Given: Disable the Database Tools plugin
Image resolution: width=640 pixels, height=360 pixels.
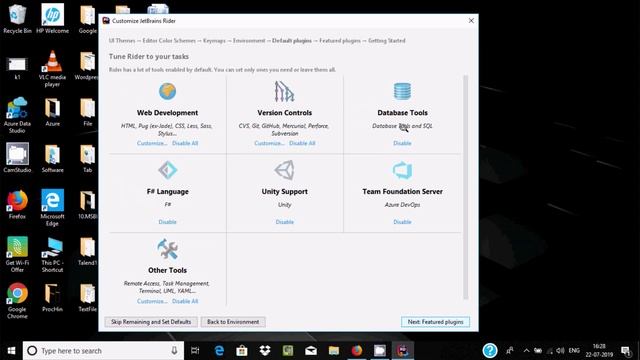Looking at the screenshot, I should 402,143.
